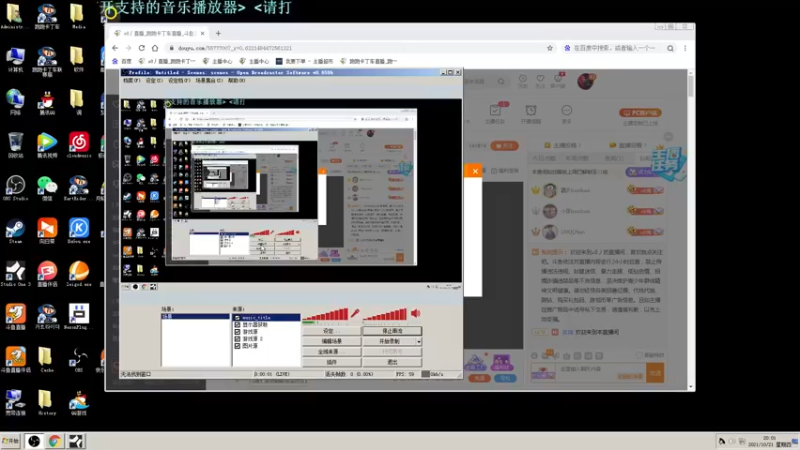Screen dimensions: 800x450
Task: Go to browser home page
Action: point(155,48)
